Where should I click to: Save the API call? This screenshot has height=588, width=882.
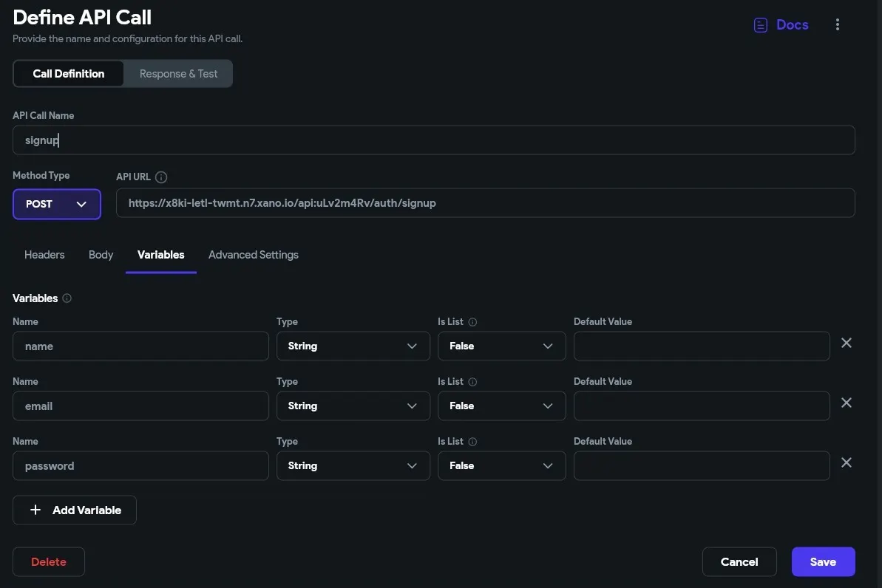823,561
